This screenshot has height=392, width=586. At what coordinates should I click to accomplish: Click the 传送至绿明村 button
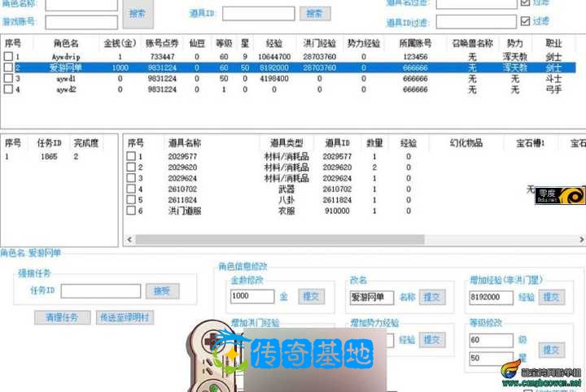[125, 318]
